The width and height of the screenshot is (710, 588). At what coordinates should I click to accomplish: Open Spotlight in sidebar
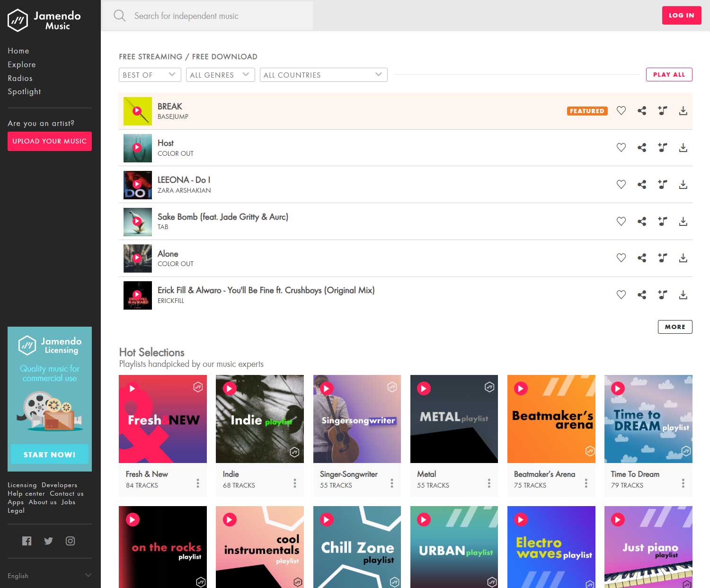coord(24,91)
